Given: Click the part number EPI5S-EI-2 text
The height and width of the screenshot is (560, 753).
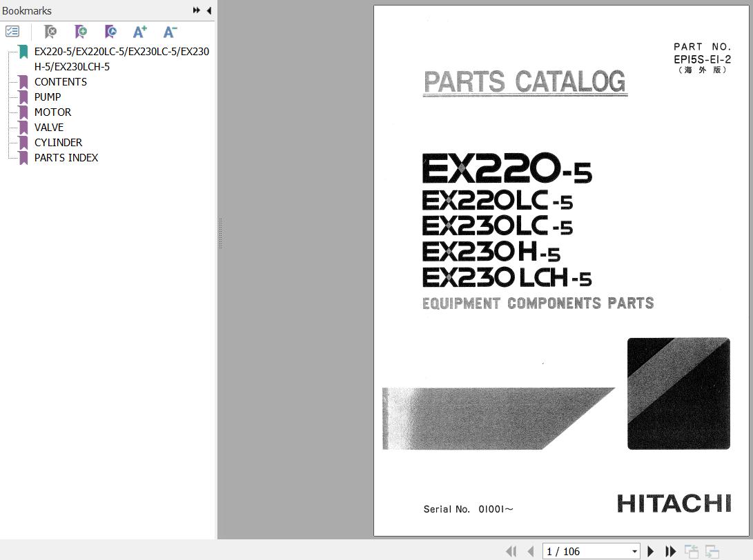Looking at the screenshot, I should point(702,59).
